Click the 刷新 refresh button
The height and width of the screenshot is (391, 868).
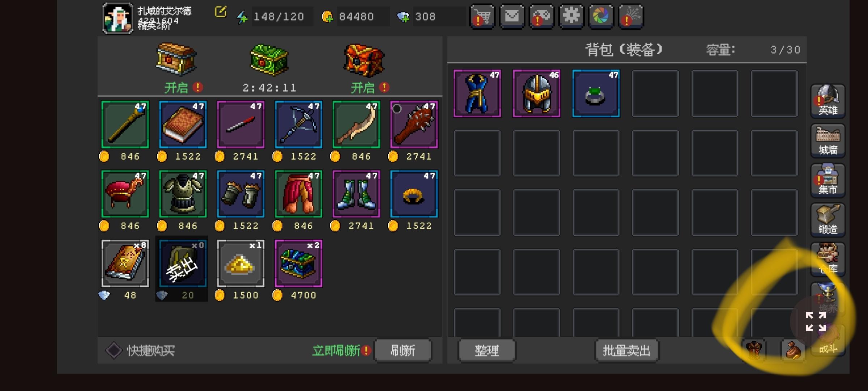(403, 350)
